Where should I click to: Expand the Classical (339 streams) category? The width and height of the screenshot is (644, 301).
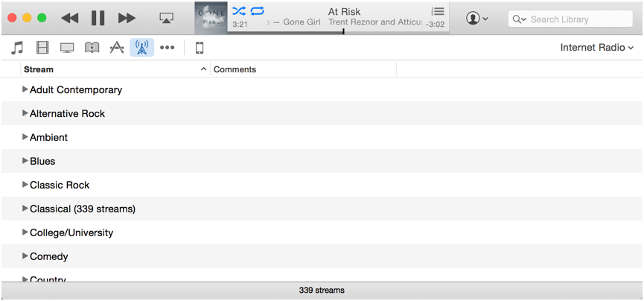(25, 209)
